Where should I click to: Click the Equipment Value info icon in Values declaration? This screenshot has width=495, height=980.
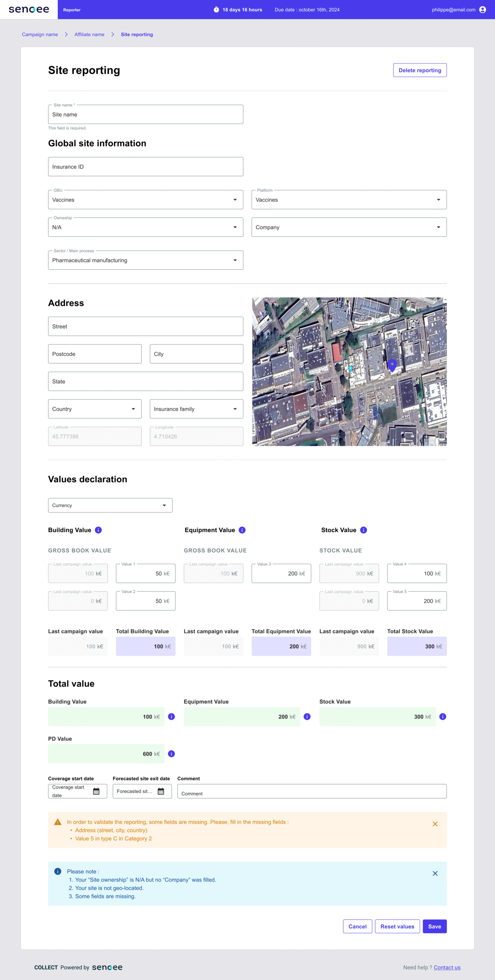[x=242, y=530]
